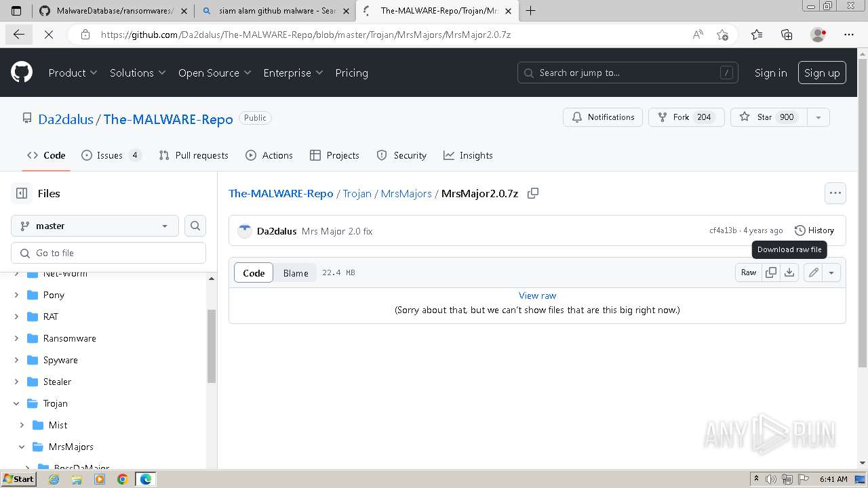Download raw file icon
The width and height of the screenshot is (868, 488).
(x=789, y=272)
